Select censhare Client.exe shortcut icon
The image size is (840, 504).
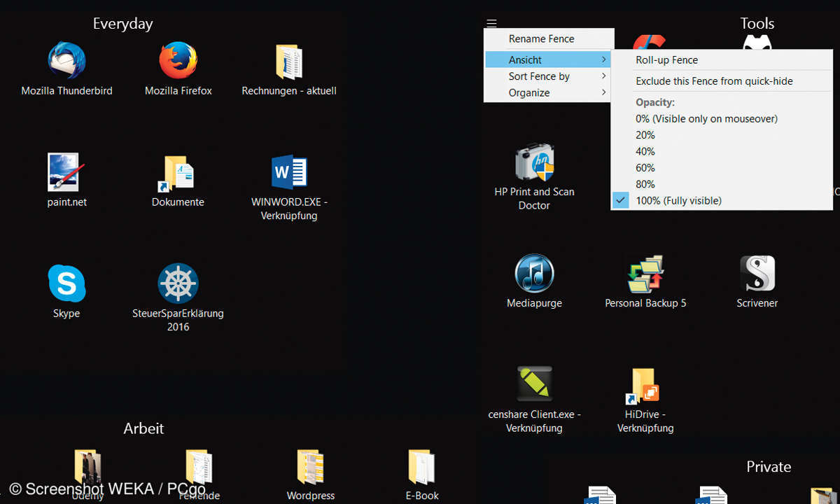coord(534,384)
